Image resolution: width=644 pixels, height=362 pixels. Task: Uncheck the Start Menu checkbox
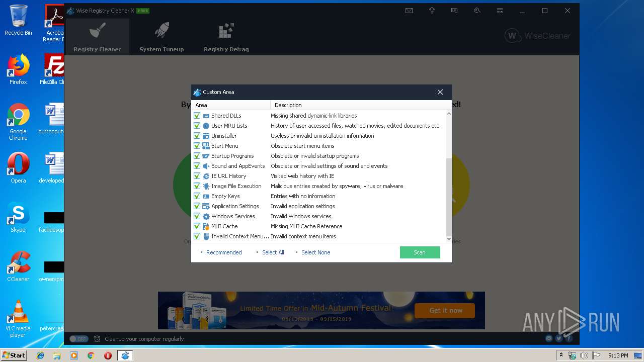[197, 146]
